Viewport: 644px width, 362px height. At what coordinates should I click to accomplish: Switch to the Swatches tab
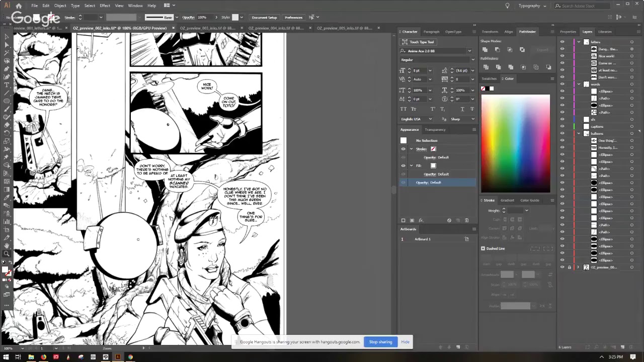click(489, 78)
